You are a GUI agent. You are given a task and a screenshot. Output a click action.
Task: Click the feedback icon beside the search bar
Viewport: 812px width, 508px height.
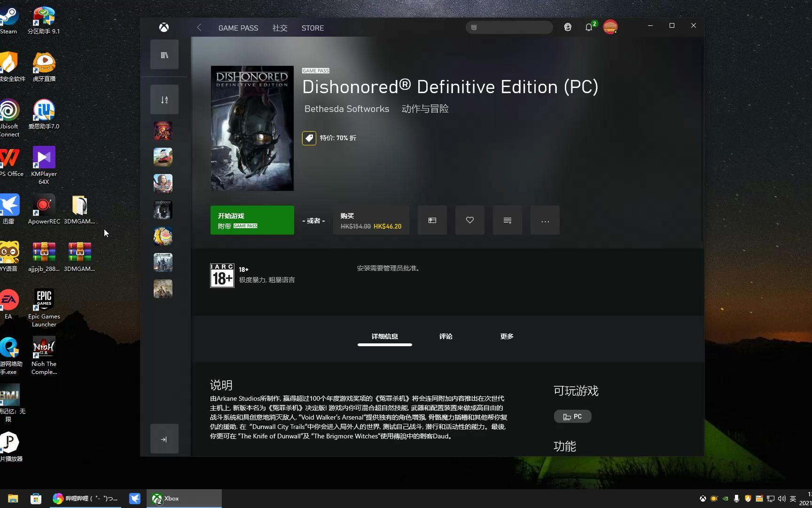pyautogui.click(x=567, y=27)
